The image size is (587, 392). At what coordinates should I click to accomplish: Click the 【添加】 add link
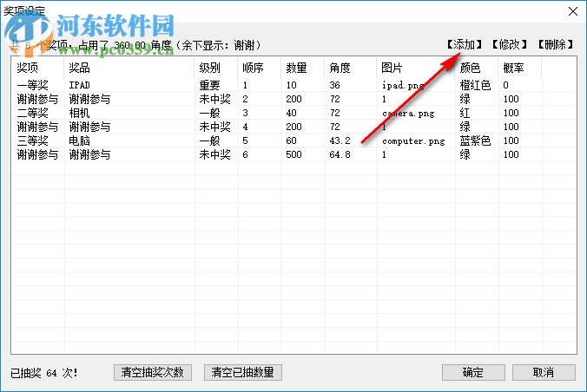tap(465, 45)
